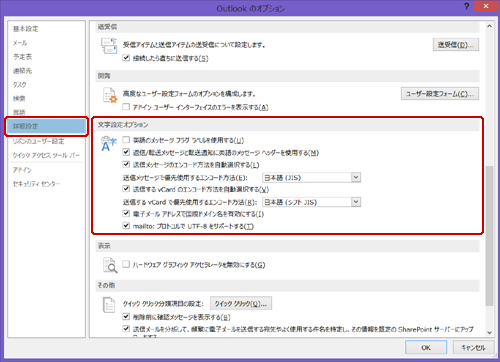The width and height of the screenshot is (500, 362).
Task: Click the scrollbar down arrow
Action: (489, 333)
